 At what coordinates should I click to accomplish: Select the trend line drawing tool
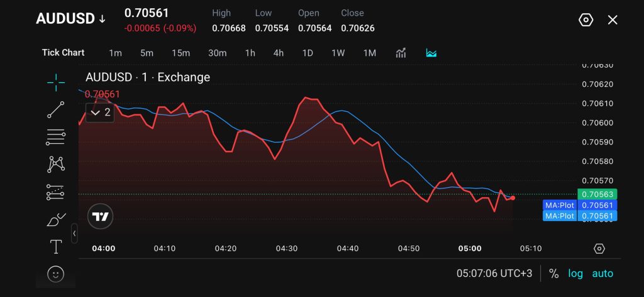click(56, 109)
